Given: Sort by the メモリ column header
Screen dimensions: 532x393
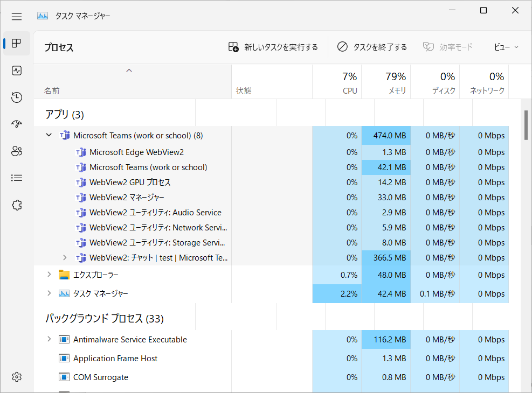Looking at the screenshot, I should pos(386,82).
